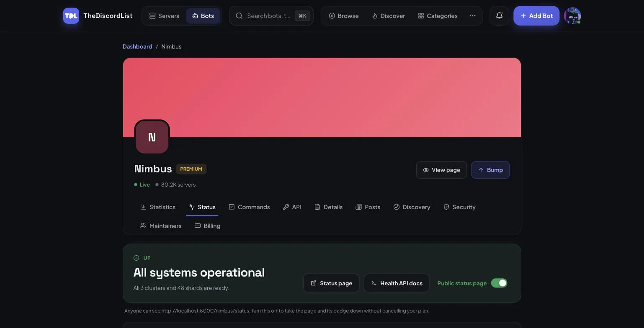Open the API tab
Screen dimensions: 644x328
[x=292, y=207]
